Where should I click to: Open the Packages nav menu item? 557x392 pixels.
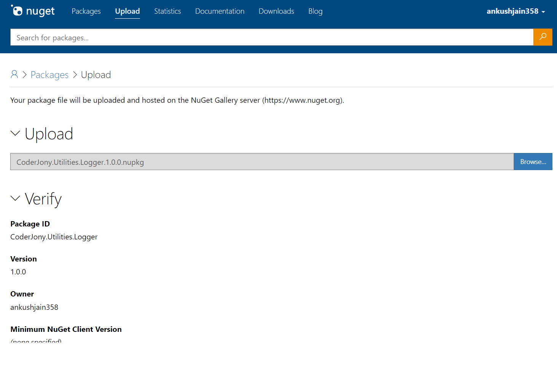[x=86, y=11]
